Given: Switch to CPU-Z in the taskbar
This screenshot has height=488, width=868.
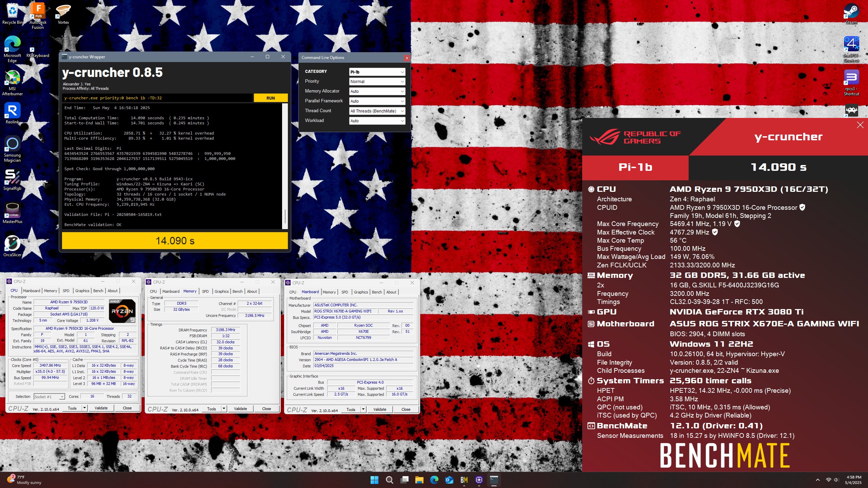Looking at the screenshot, I should click(479, 480).
